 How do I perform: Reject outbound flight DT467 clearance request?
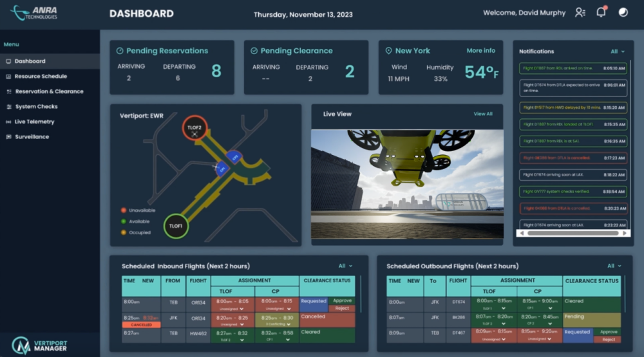tap(609, 340)
